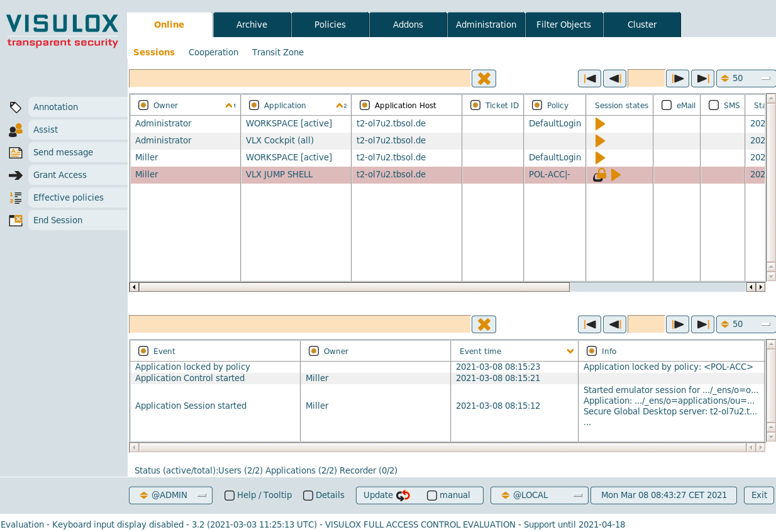
Task: Open the Transit Zone sub-tab
Action: [x=277, y=52]
